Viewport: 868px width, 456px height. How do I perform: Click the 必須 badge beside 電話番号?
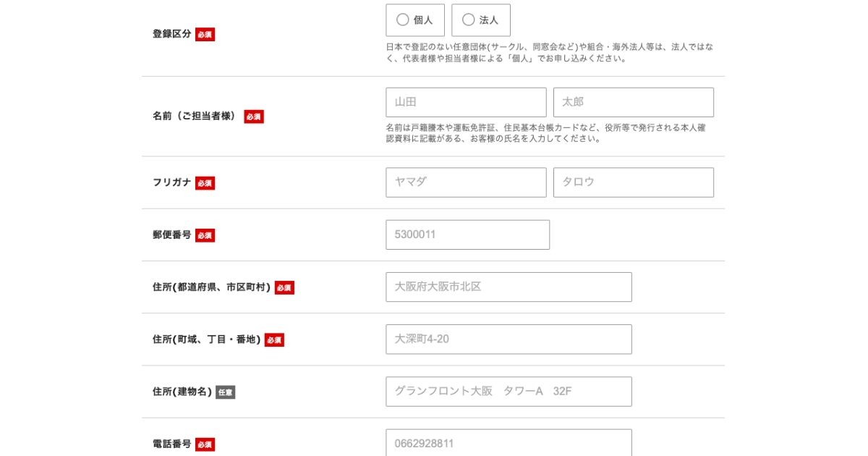tap(204, 444)
